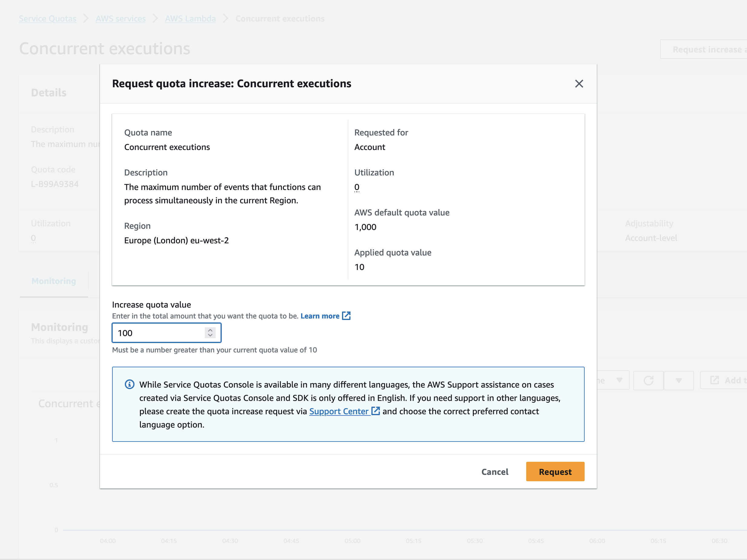This screenshot has height=560, width=747.
Task: Click the quota code L-B99A9384
Action: (x=55, y=184)
